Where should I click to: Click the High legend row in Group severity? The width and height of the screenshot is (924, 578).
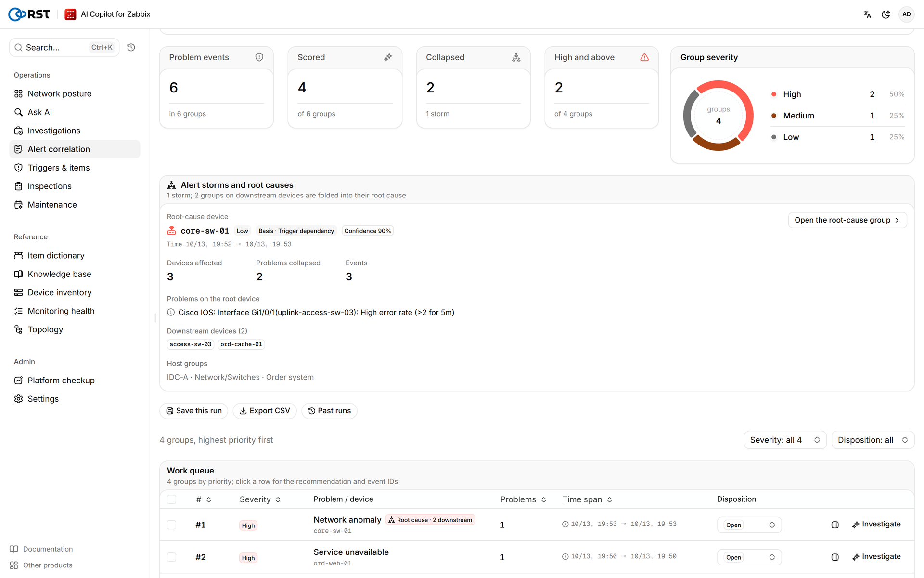click(x=837, y=94)
